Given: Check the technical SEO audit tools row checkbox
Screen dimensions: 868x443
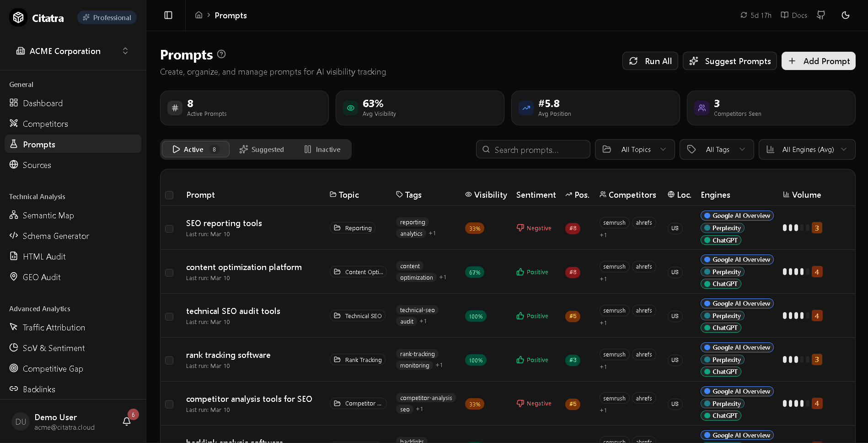Looking at the screenshot, I should pos(169,316).
